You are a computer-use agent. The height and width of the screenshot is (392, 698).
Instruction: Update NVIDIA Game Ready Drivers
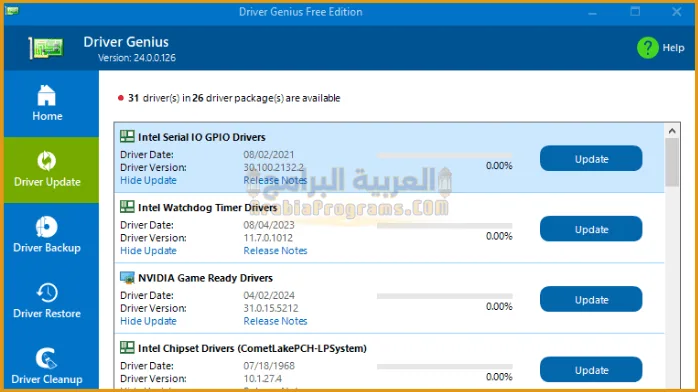pos(591,299)
